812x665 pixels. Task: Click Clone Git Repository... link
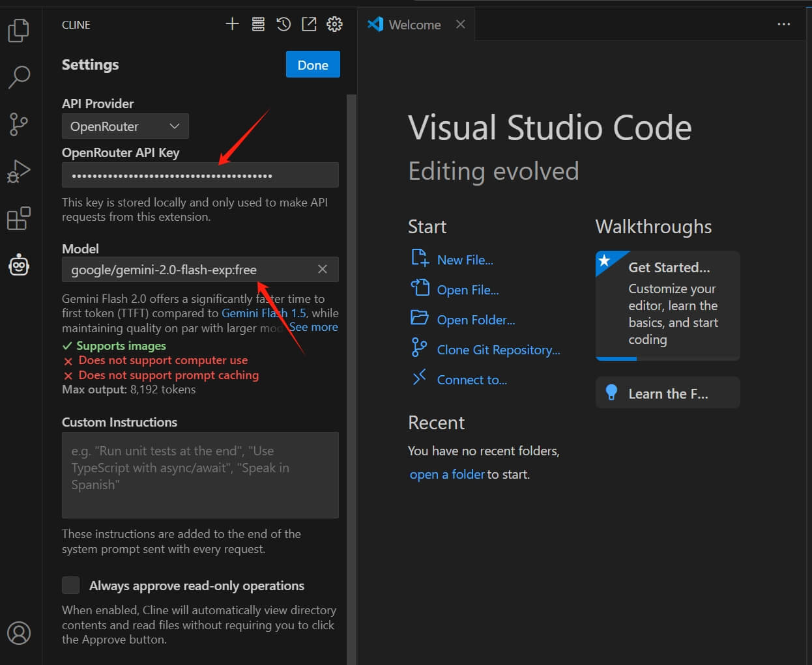499,350
